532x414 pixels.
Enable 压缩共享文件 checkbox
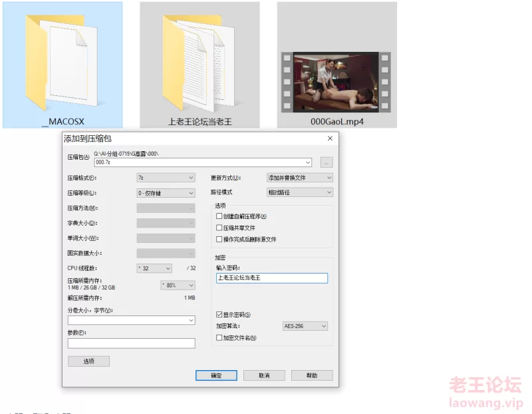[219, 228]
